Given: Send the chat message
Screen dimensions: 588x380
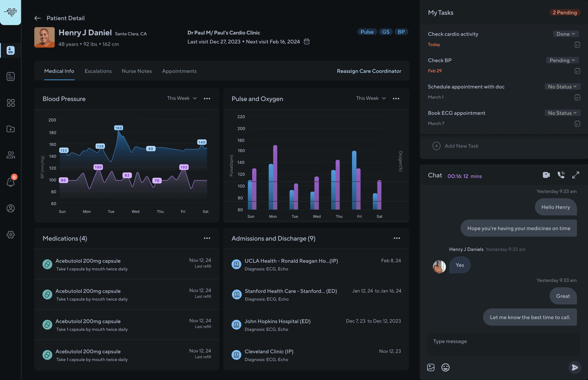Looking at the screenshot, I should click(575, 367).
